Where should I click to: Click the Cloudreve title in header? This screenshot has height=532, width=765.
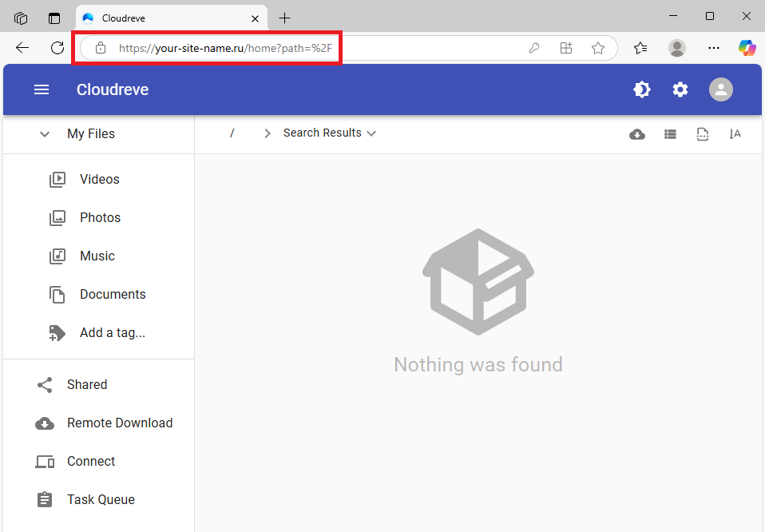(113, 89)
